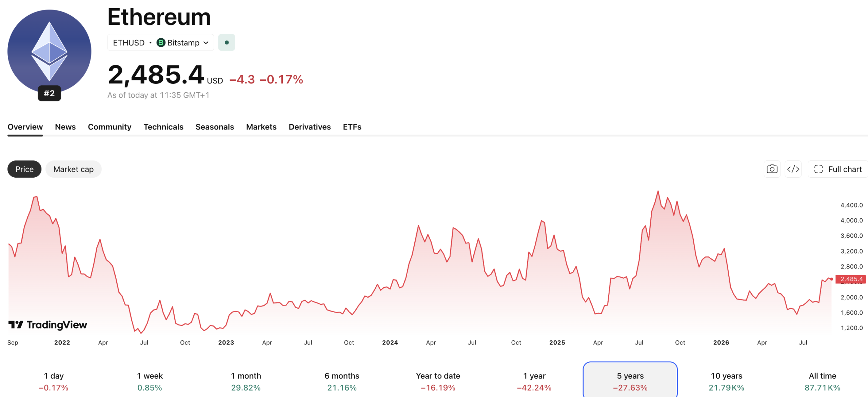Image resolution: width=868 pixels, height=397 pixels.
Task: Open the ETHUSD Bitstamp exchange dropdown
Action: point(161,42)
